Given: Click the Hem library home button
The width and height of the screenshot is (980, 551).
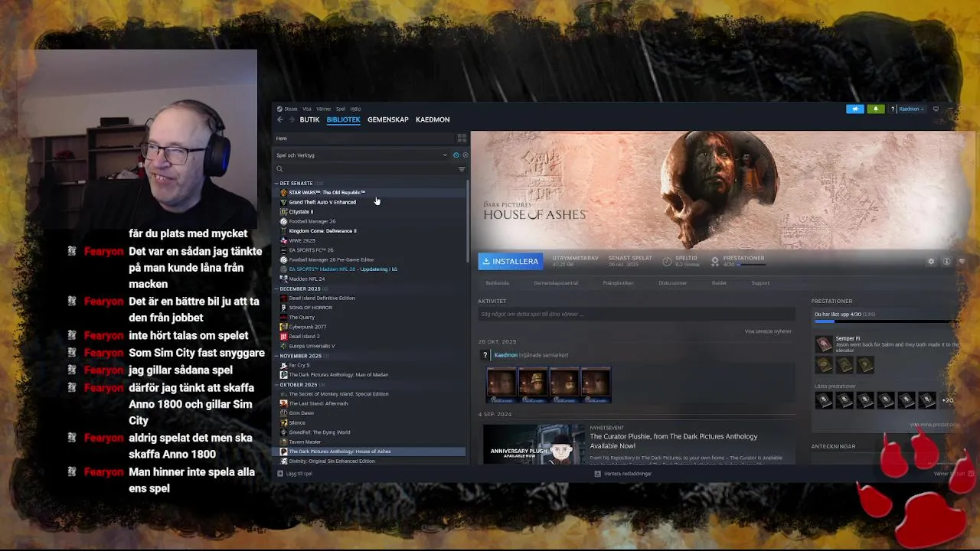Looking at the screenshot, I should pyautogui.click(x=364, y=139).
